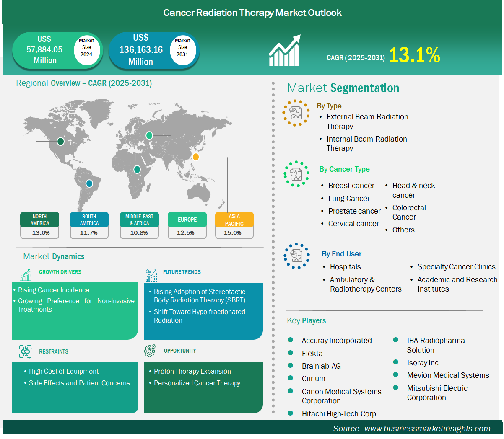Click 'Prostate cancer' list item
The height and width of the screenshot is (439, 504).
tap(354, 211)
